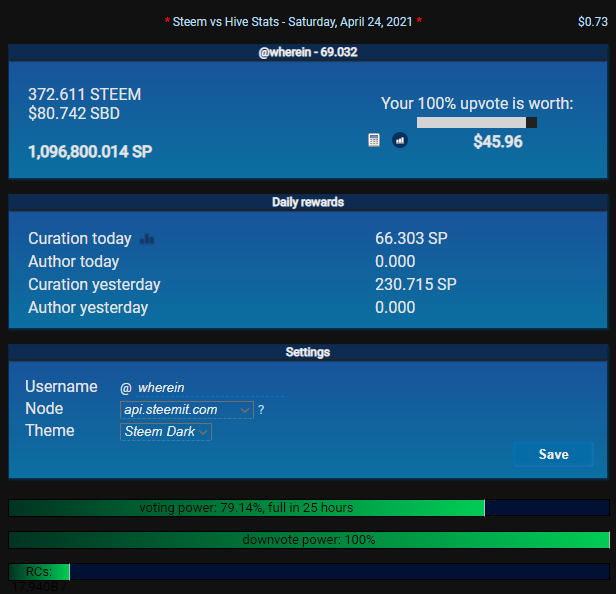Click the Steem vs Hive Stats title link
The height and width of the screenshot is (594, 616).
[292, 22]
